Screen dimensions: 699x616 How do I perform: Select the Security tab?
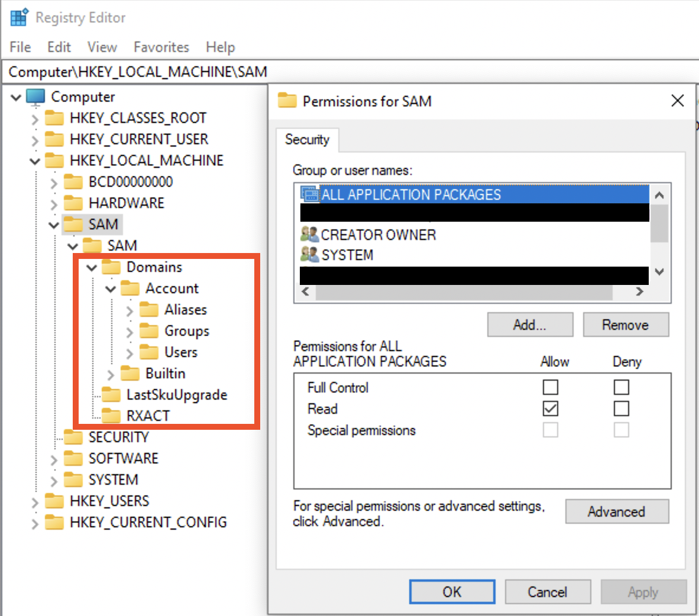307,140
